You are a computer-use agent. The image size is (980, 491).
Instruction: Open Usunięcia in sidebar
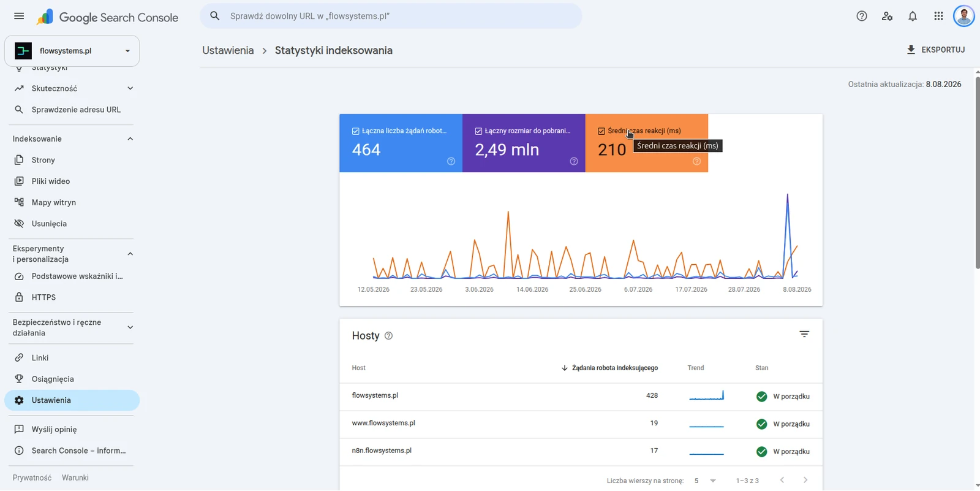click(72, 224)
